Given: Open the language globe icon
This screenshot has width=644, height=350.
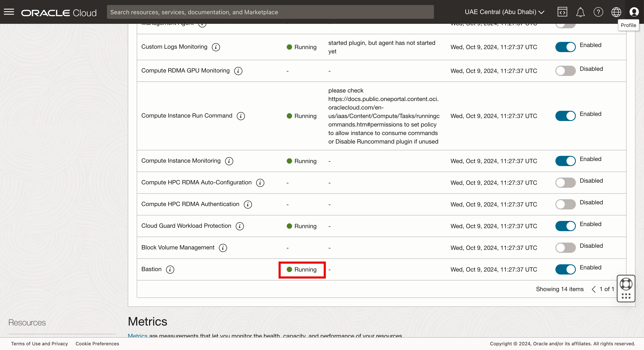Looking at the screenshot, I should pyautogui.click(x=616, y=12).
